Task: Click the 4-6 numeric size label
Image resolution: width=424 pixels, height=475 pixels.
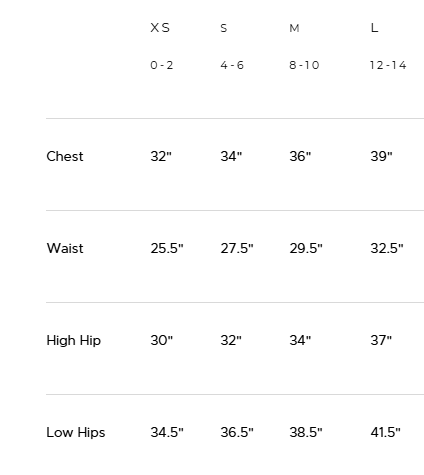Action: pyautogui.click(x=232, y=65)
